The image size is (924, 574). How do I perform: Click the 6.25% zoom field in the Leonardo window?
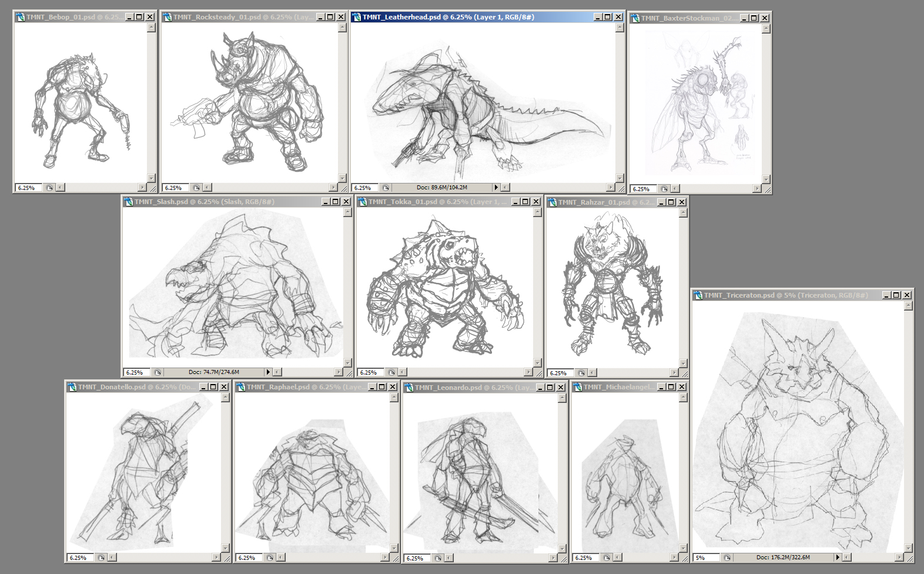pyautogui.click(x=417, y=558)
